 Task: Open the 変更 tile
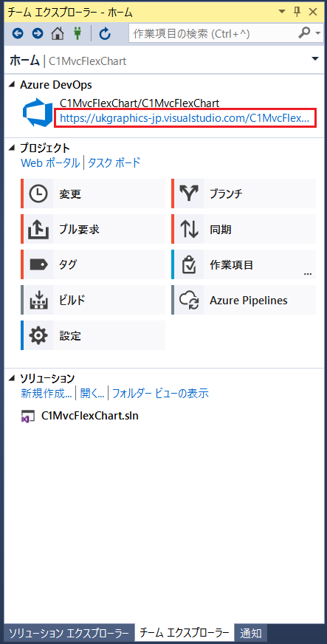point(93,193)
